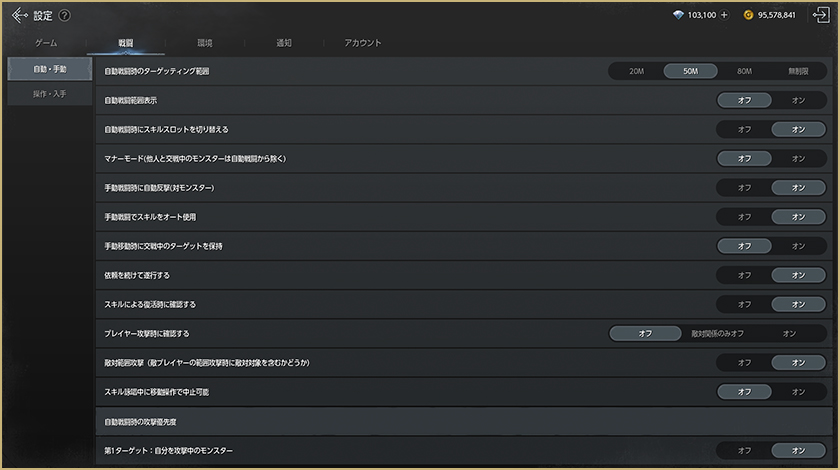Choose 無制限 for auto-battle targeting range
Viewport: 840px width, 470px height.
coord(798,72)
